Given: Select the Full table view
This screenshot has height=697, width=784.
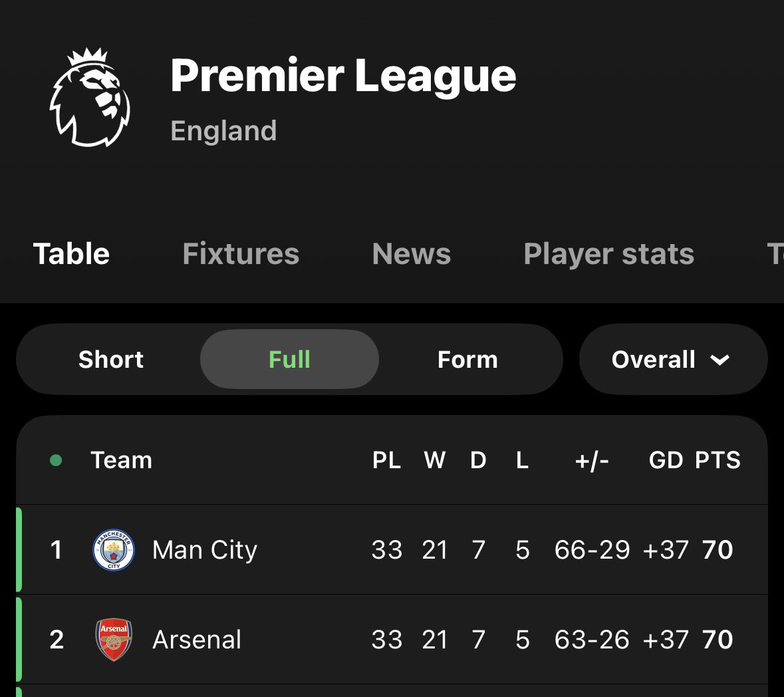Looking at the screenshot, I should pos(289,360).
